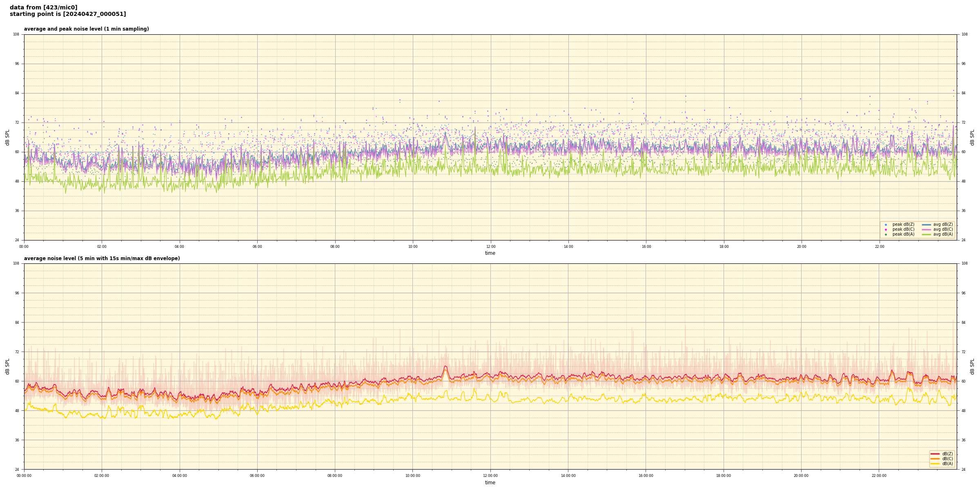The width and height of the screenshot is (980, 490).
Task: Click the 'data from [423/mic0]' header text
Action: (x=43, y=7)
